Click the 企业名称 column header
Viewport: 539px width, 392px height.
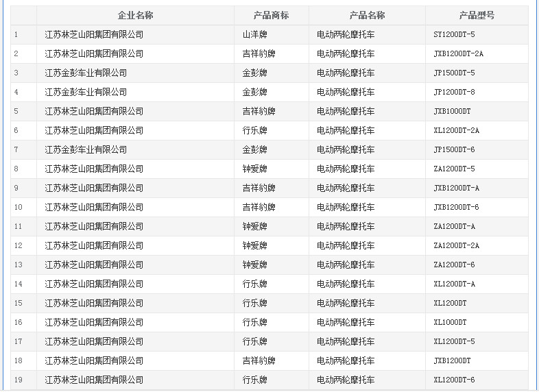tap(135, 15)
